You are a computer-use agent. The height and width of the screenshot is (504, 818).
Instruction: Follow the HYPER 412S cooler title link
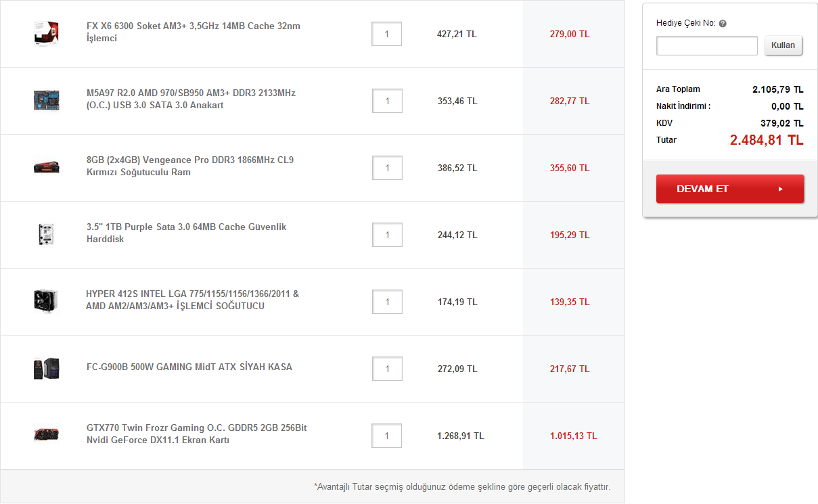point(192,300)
